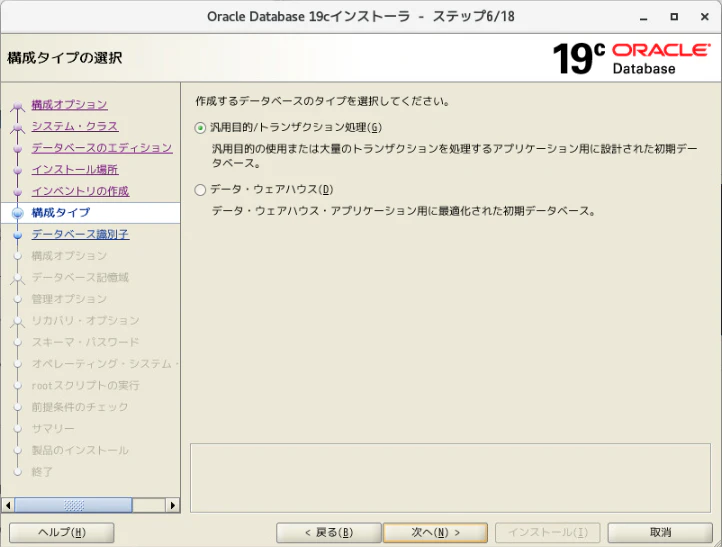Click the 構成オプション top step bullet icon
This screenshot has height=547, width=722.
17,106
